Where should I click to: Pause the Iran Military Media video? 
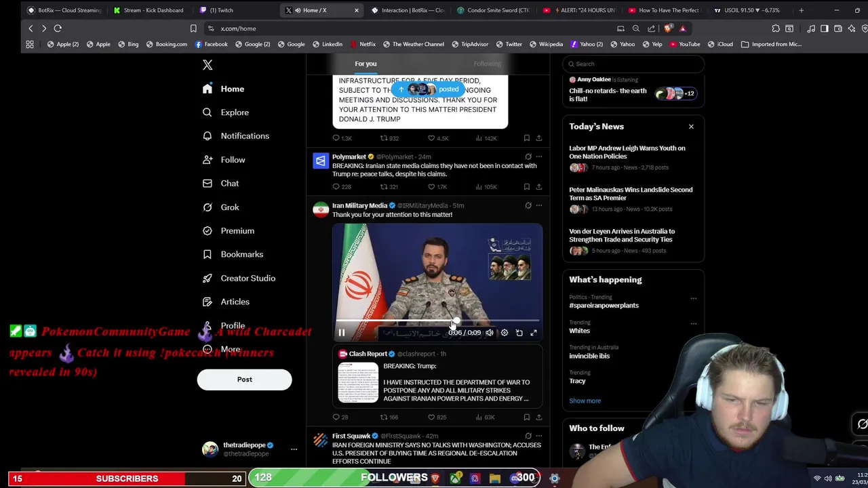[342, 333]
